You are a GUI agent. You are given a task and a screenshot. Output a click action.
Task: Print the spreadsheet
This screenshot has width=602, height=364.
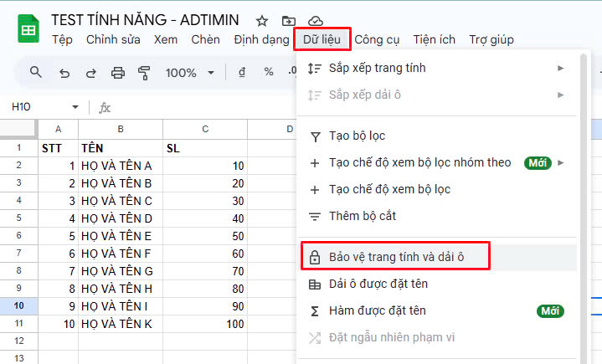tap(118, 73)
